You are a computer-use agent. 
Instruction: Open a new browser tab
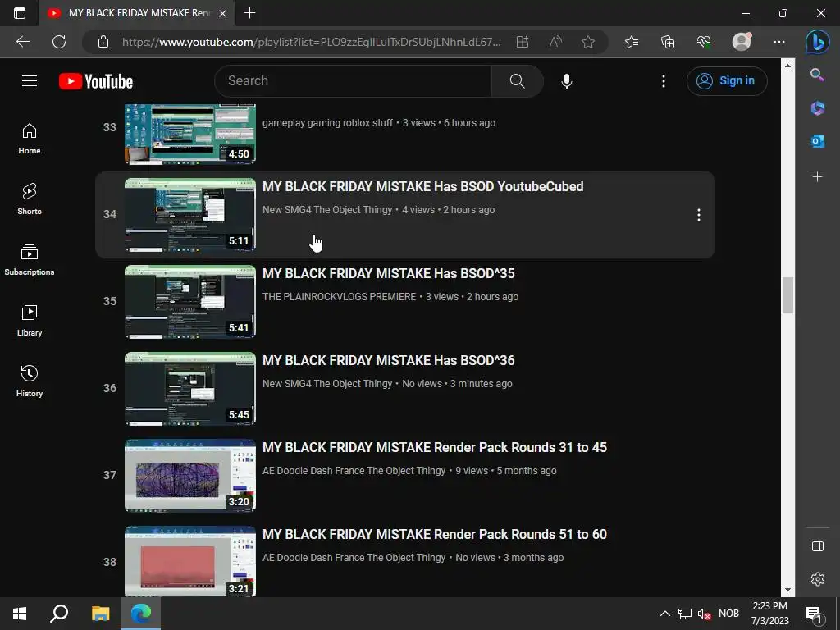[x=249, y=13]
